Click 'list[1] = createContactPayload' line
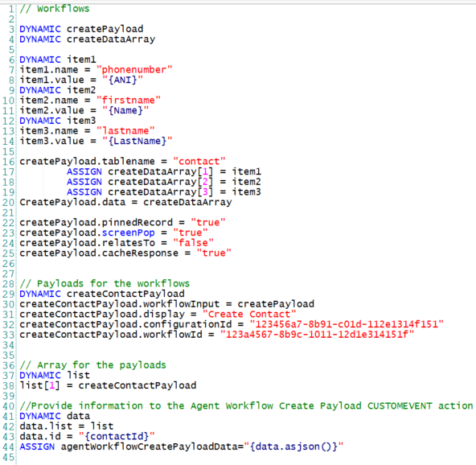Viewport: 476px width, 465px height. tap(108, 385)
